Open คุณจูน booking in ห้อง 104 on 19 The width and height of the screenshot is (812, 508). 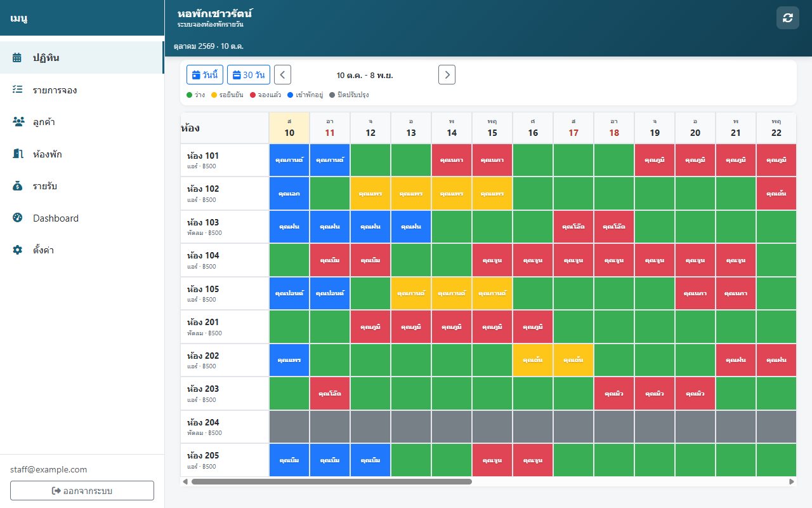[655, 260]
